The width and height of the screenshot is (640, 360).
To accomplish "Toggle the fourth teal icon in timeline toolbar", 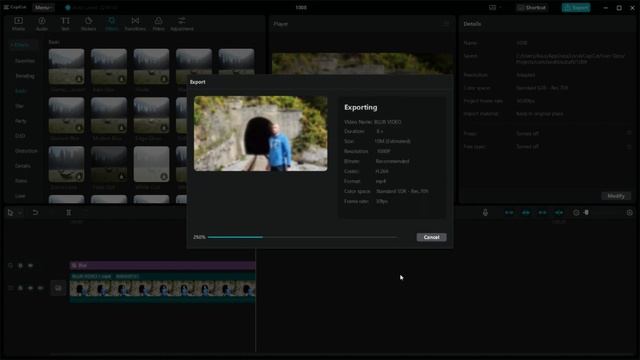I will (559, 213).
